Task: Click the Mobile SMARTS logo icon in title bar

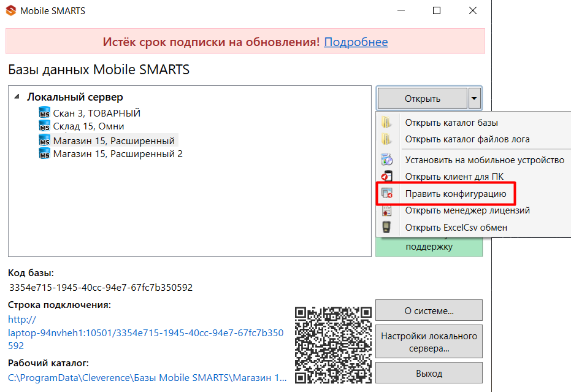Action: (x=11, y=10)
